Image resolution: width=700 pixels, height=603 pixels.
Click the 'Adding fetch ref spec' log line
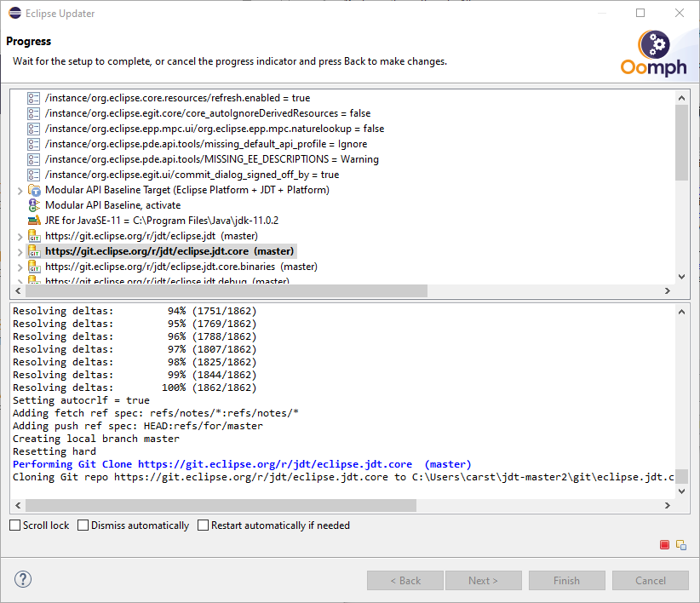156,413
